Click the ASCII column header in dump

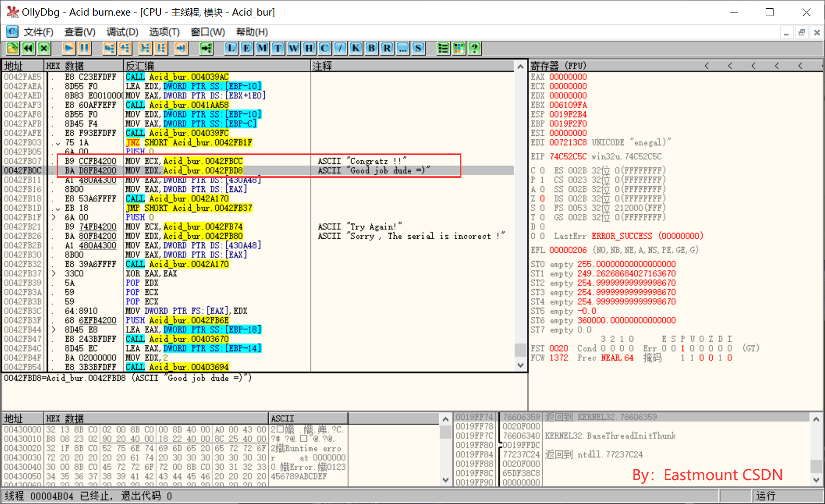tap(308, 419)
